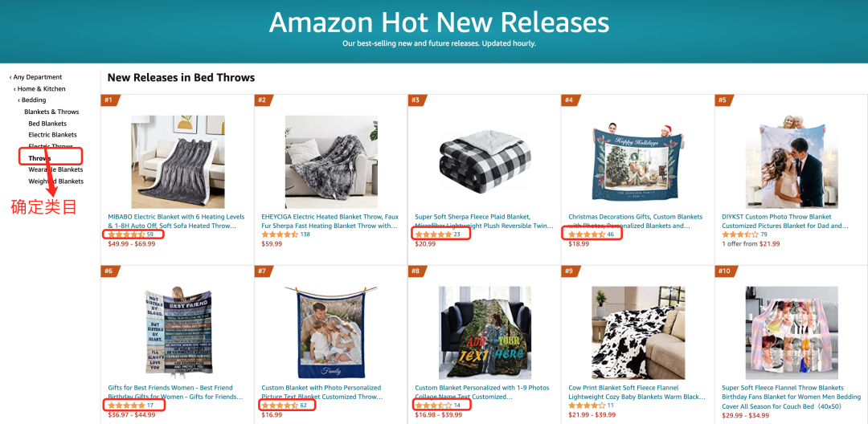Click the stars under the Super Soft Sherpa plaid blanket
This screenshot has height=424, width=868.
(x=432, y=234)
